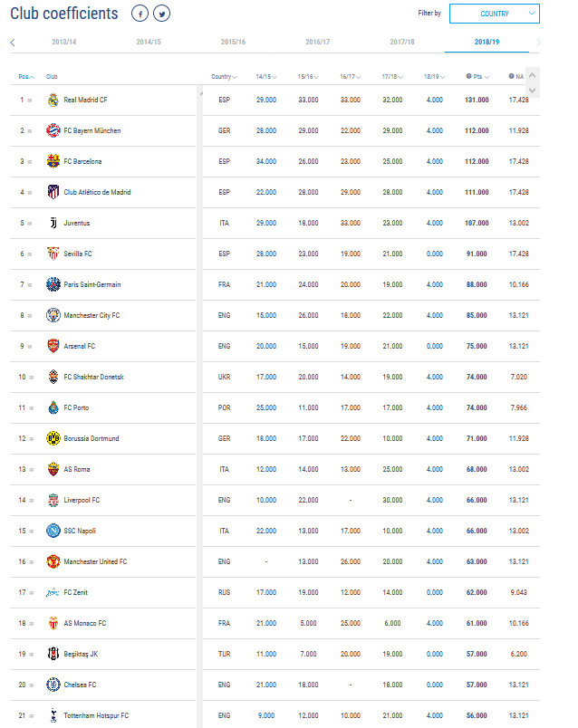Open the Tottenham Hotspur FC link
The height and width of the screenshot is (728, 578).
point(94,715)
